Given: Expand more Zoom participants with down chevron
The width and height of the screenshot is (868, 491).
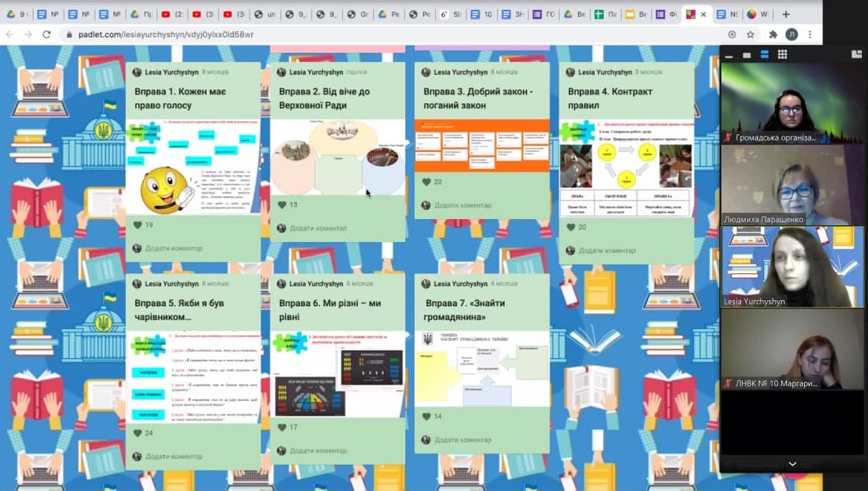Looking at the screenshot, I should coord(792,464).
